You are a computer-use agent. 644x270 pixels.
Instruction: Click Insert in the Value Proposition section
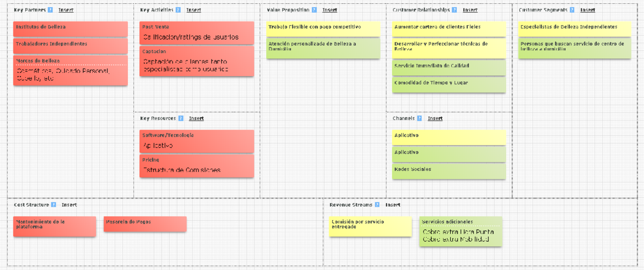tap(330, 10)
